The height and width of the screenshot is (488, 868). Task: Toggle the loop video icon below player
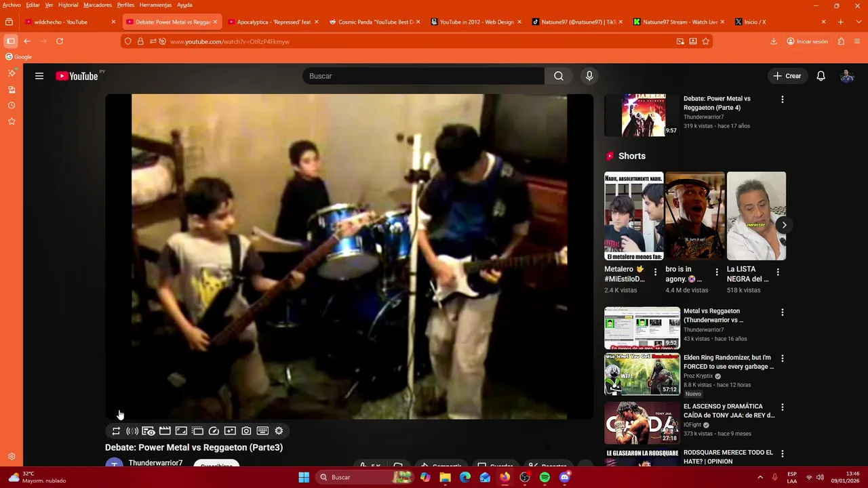(116, 431)
